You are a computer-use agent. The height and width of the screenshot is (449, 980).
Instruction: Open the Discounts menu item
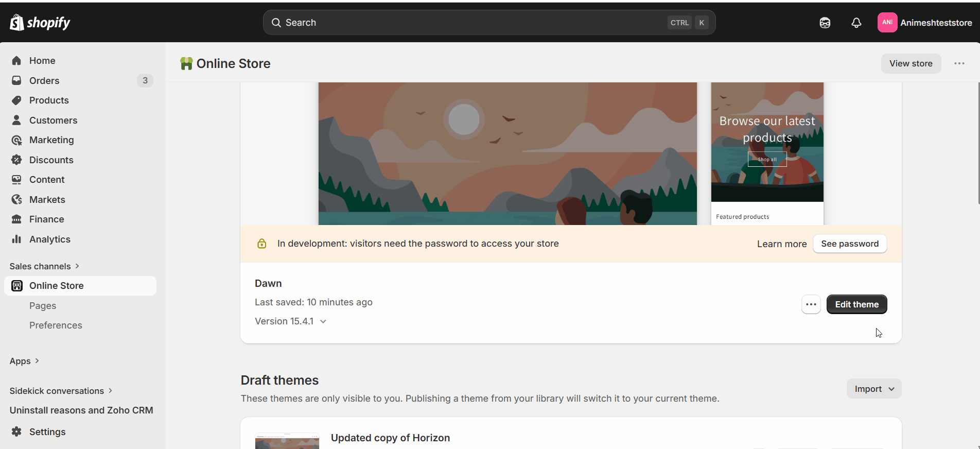[80, 160]
